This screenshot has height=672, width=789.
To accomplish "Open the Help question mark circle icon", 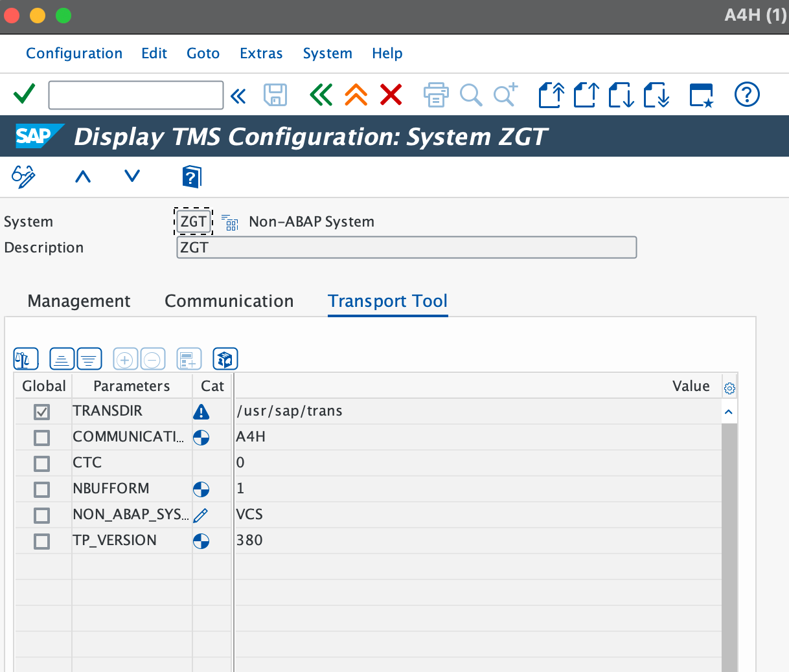I will tap(747, 95).
